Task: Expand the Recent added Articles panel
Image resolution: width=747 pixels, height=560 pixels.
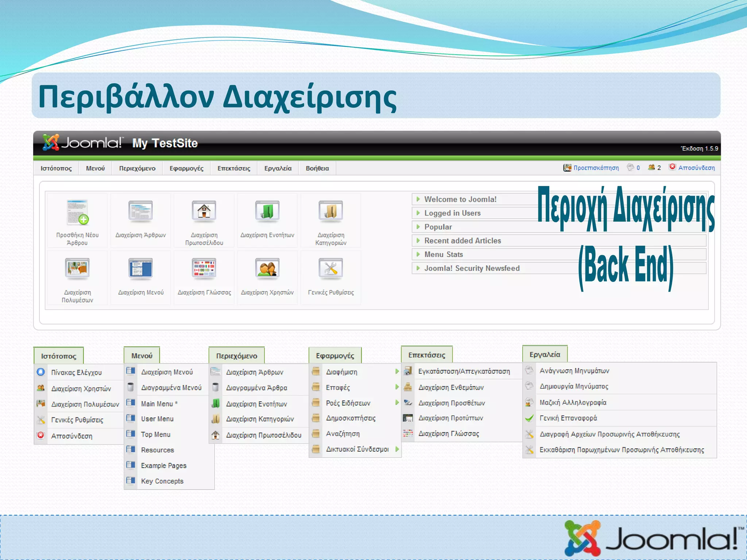Action: coord(462,241)
